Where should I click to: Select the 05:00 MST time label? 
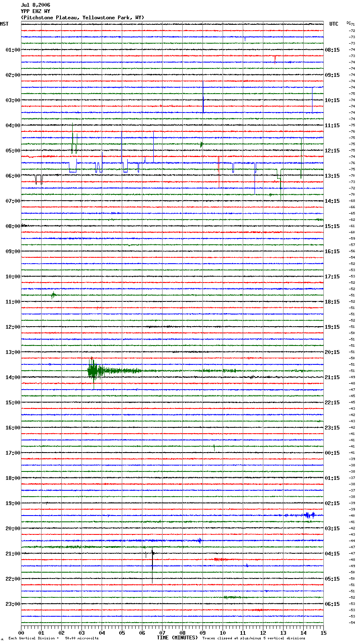click(13, 151)
